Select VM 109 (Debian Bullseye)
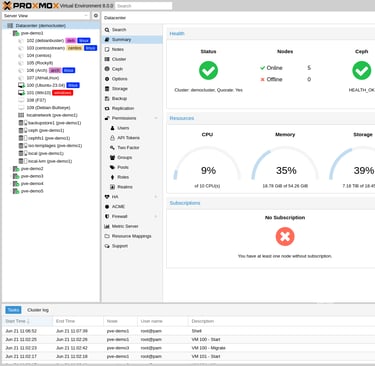Screen dimensions: 375x366 [x=48, y=108]
